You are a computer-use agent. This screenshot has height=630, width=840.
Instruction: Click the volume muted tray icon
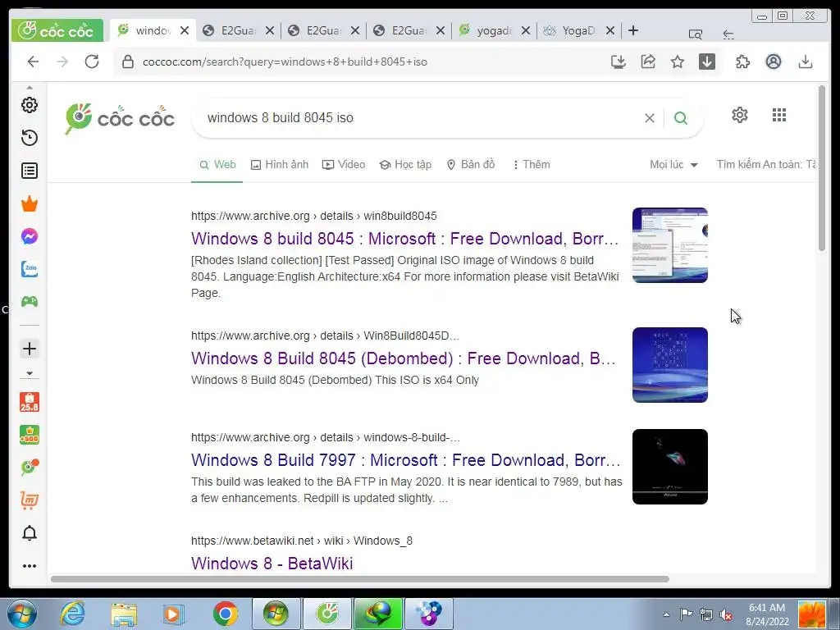726,614
